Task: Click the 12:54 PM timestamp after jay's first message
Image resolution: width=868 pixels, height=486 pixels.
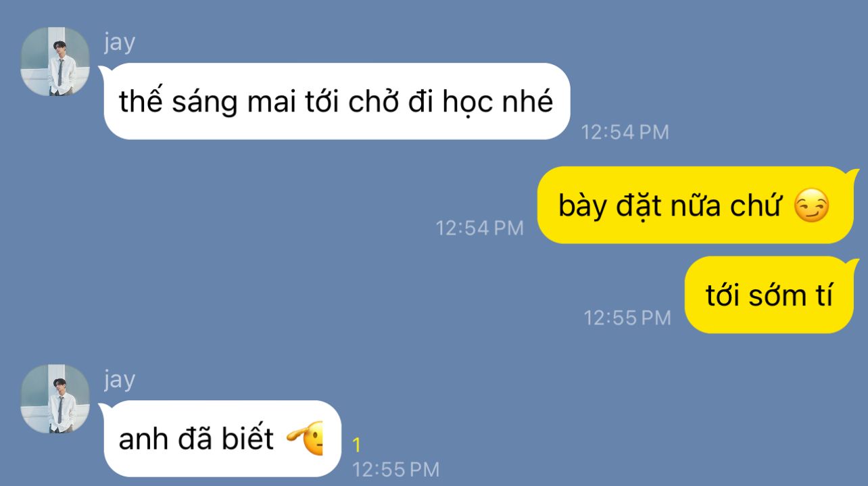Action: (625, 132)
